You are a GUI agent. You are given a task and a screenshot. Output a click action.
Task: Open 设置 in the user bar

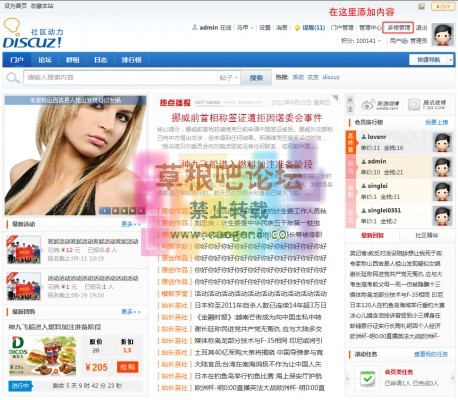click(x=265, y=28)
